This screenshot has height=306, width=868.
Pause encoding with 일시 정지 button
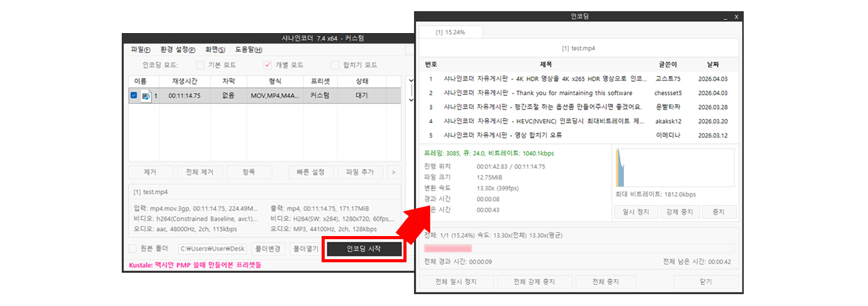[636, 212]
